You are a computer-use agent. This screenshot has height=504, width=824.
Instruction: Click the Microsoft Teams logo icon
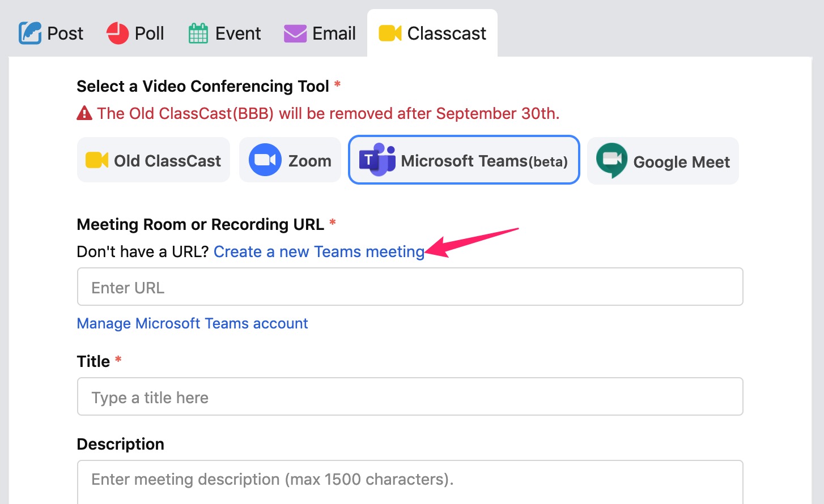click(377, 160)
